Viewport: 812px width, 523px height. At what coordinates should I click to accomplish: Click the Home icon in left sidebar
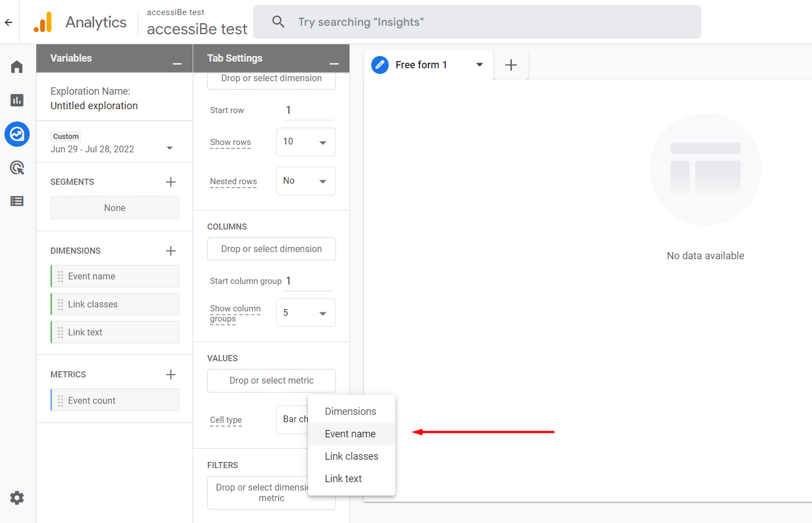pos(17,67)
